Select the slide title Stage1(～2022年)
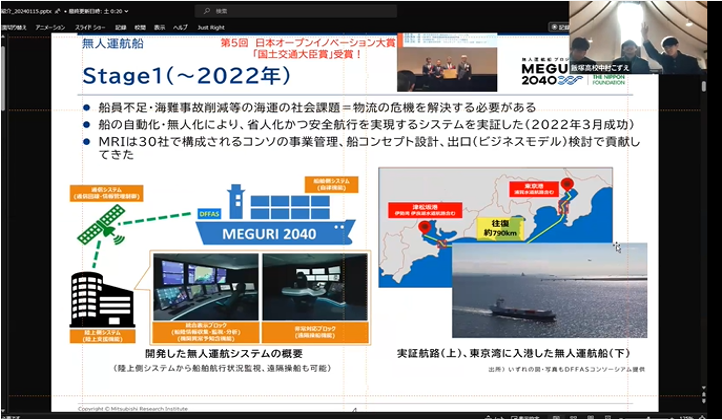Screen dimensions: 722x420 tap(186, 76)
